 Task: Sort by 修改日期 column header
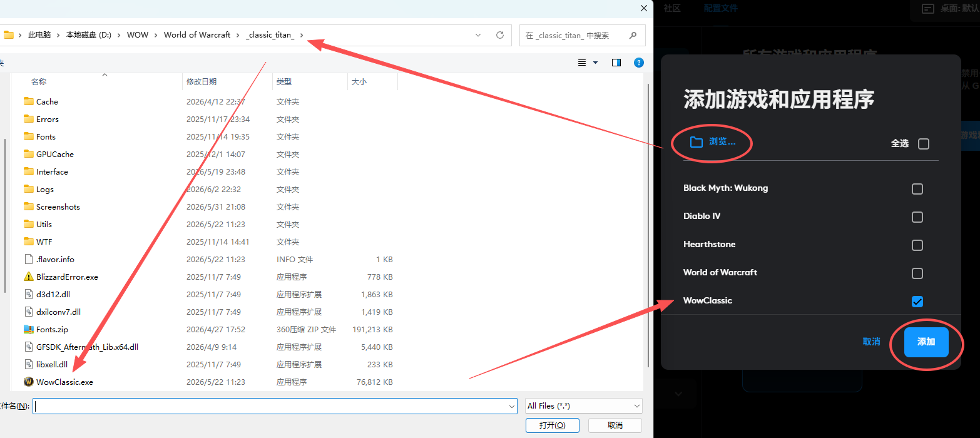point(202,81)
